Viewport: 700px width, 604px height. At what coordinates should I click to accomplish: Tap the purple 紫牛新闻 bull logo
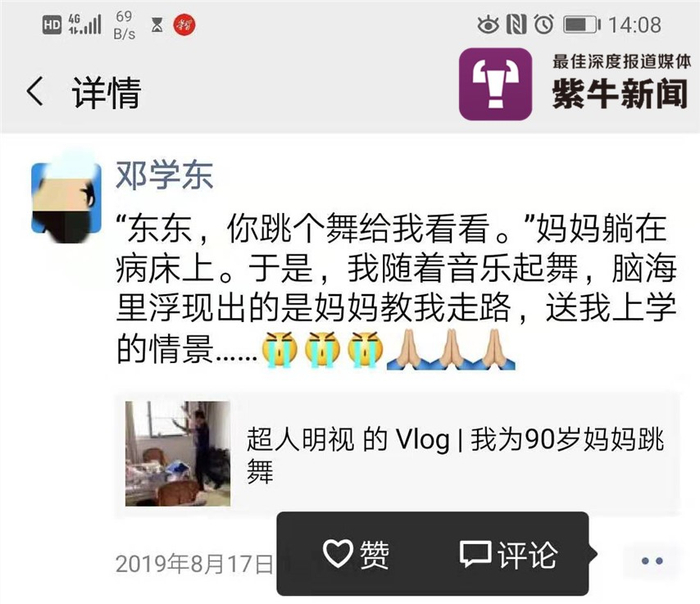496,84
